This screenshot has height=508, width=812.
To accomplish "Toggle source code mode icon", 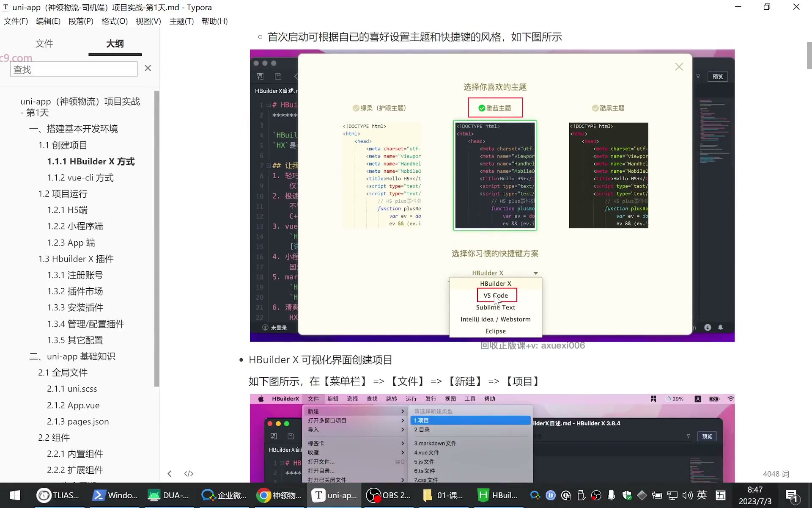I will (189, 474).
